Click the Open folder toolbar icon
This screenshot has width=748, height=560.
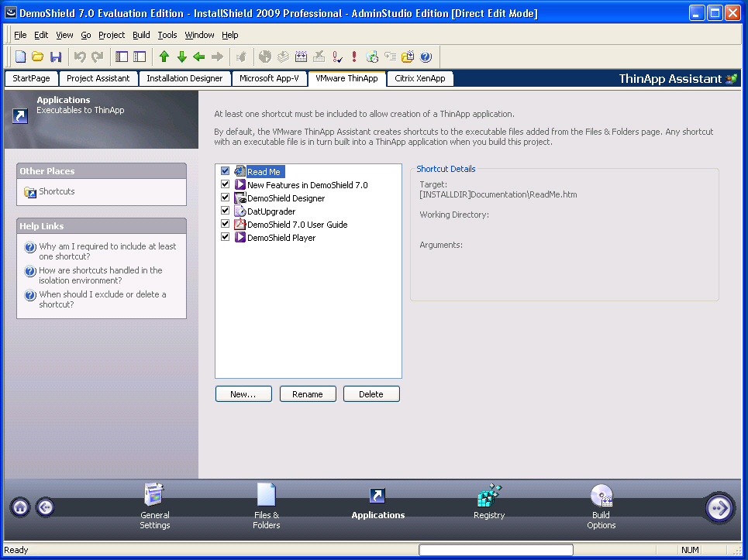37,57
